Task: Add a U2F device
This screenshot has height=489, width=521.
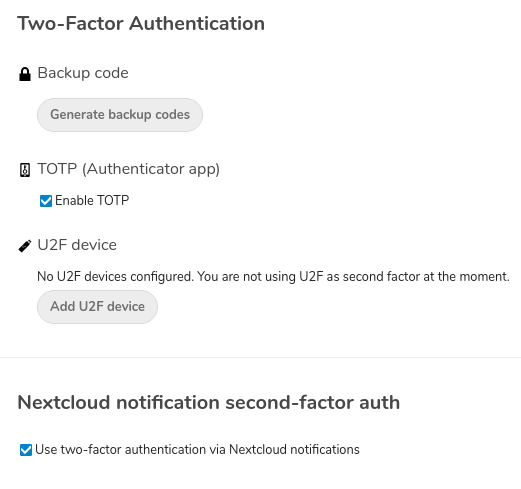Action: click(x=97, y=307)
